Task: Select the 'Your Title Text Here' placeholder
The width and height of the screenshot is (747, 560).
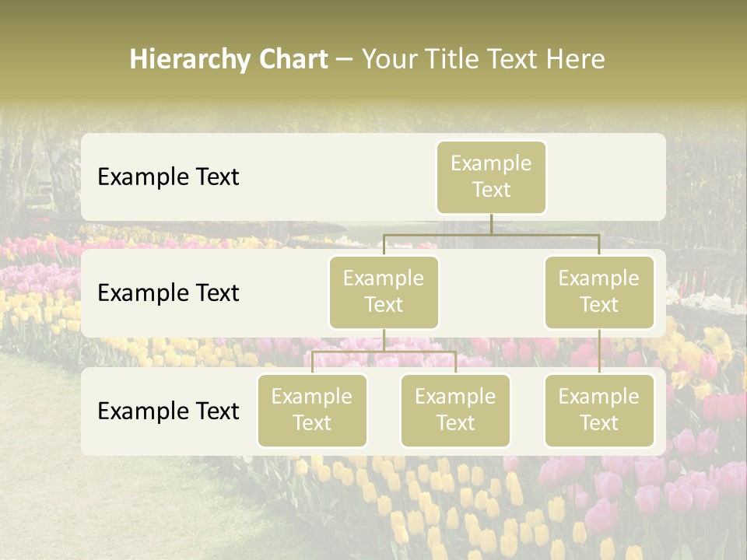Action: point(483,59)
